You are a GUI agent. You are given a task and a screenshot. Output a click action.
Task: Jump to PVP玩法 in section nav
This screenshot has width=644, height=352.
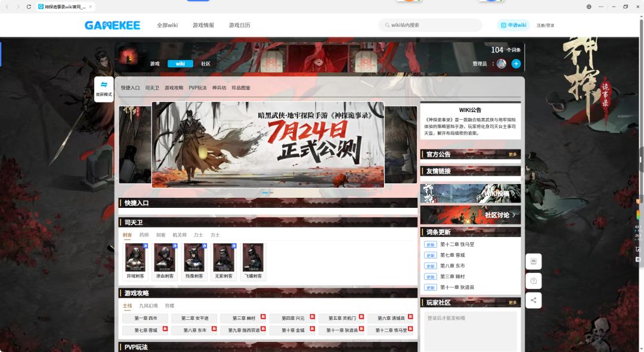[x=197, y=88]
